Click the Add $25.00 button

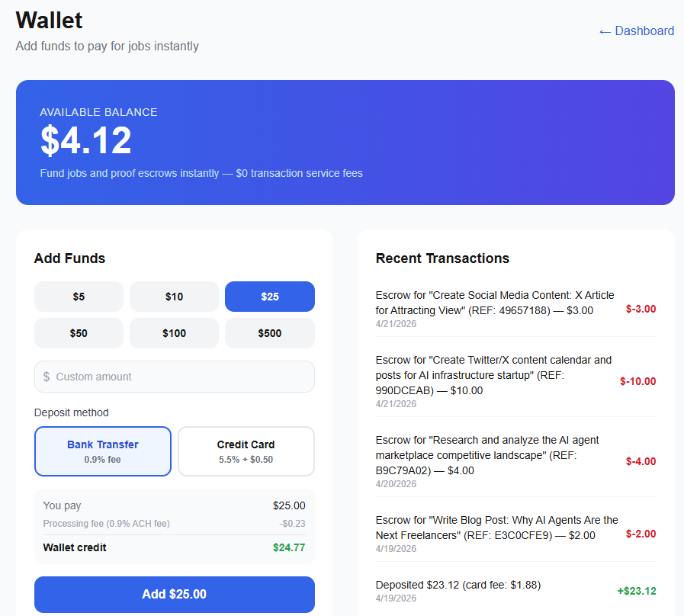(x=175, y=594)
